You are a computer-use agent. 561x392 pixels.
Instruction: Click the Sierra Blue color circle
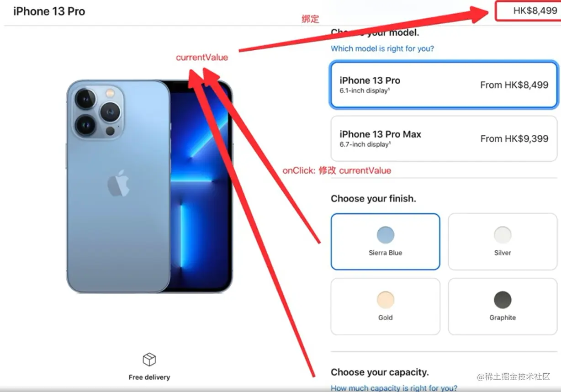tap(386, 235)
